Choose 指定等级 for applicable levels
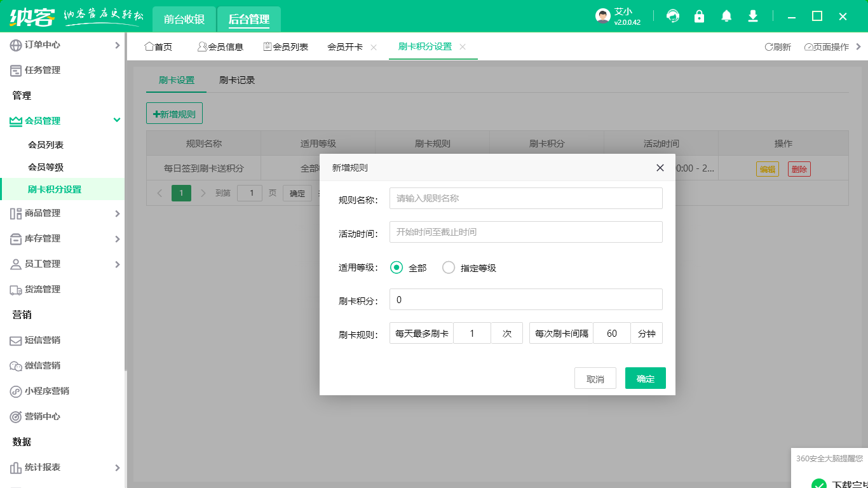868x488 pixels. click(x=449, y=268)
